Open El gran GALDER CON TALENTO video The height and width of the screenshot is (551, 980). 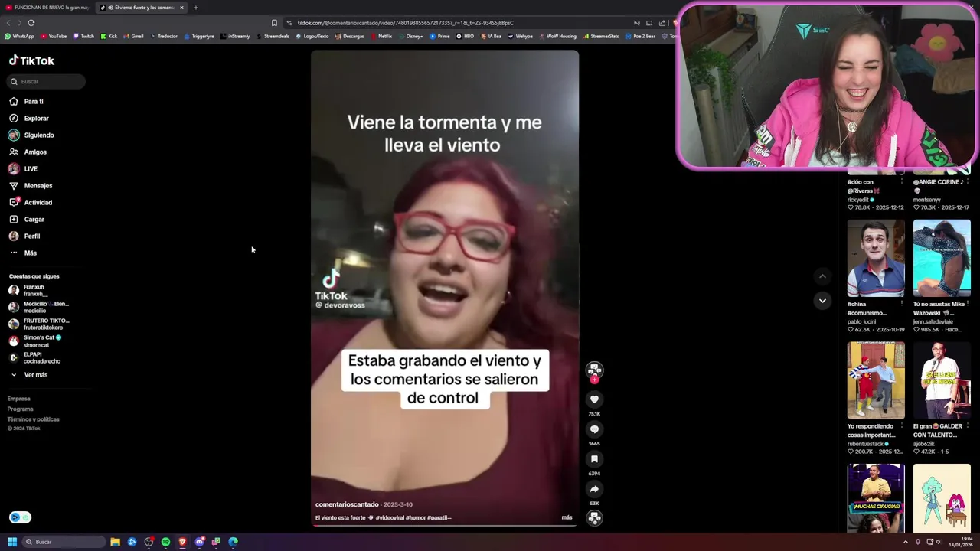[x=942, y=380]
